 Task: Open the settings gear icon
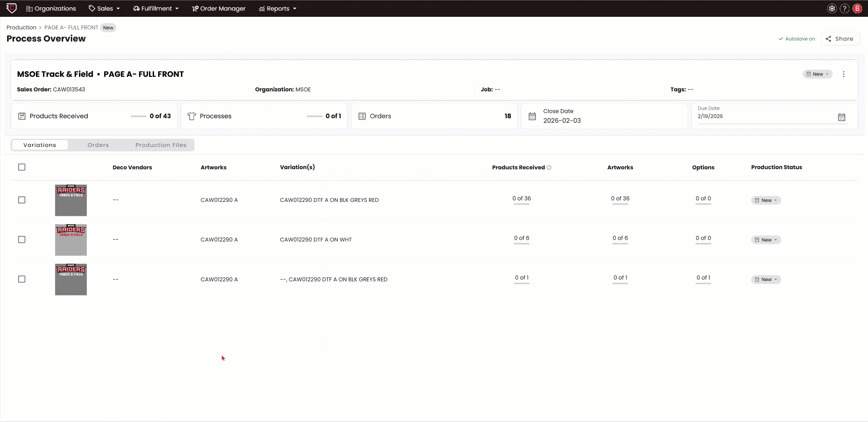tap(832, 8)
